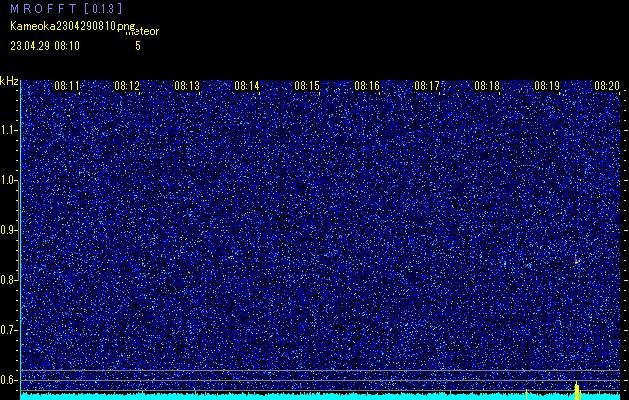Click the 1.0 frequency axis label

pos(9,180)
